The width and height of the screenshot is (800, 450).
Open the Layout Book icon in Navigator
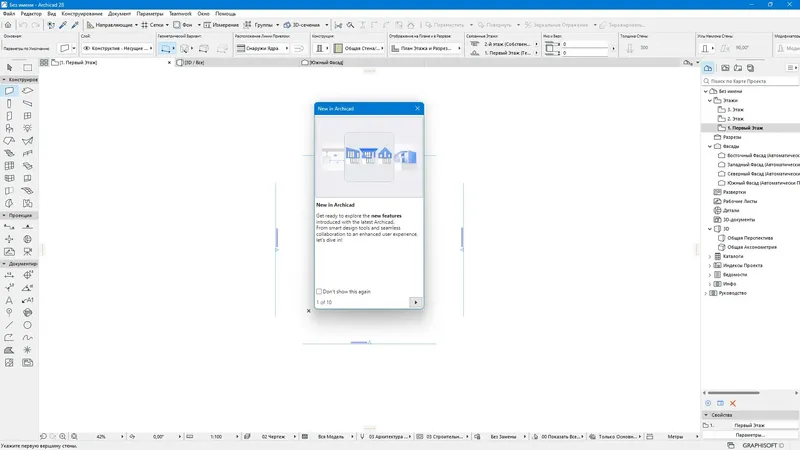[738, 68]
